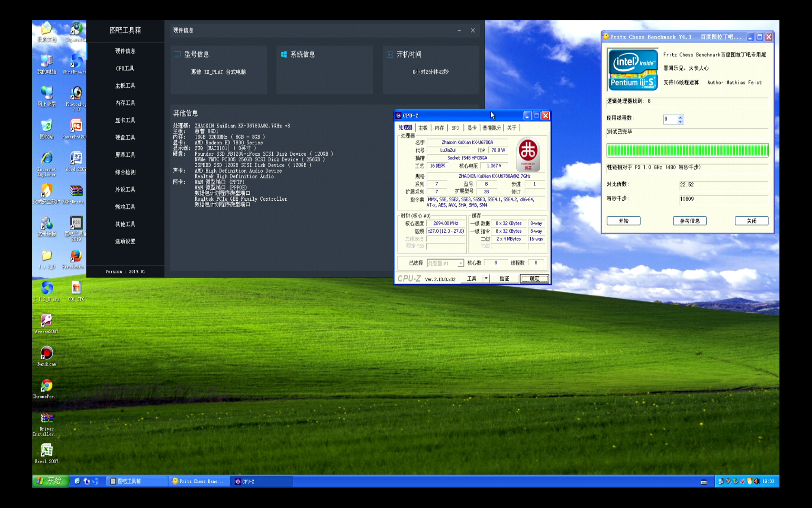This screenshot has width=812, height=508.
Task: Open the 图吧工具箱 2019 desktop shortcut
Action: 76,229
